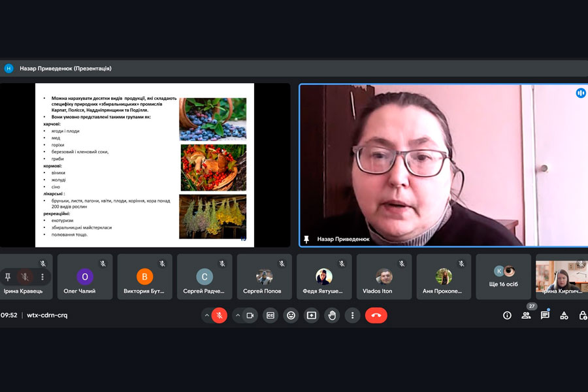This screenshot has height=392, width=588.
Task: Turn on closed captions
Action: click(270, 316)
